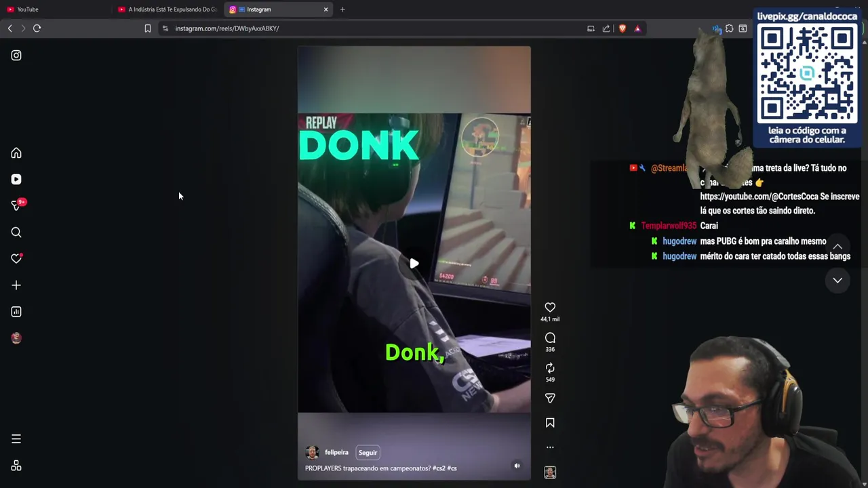This screenshot has height=488, width=868.
Task: Go to Instagram Home feed icon
Action: (16, 153)
